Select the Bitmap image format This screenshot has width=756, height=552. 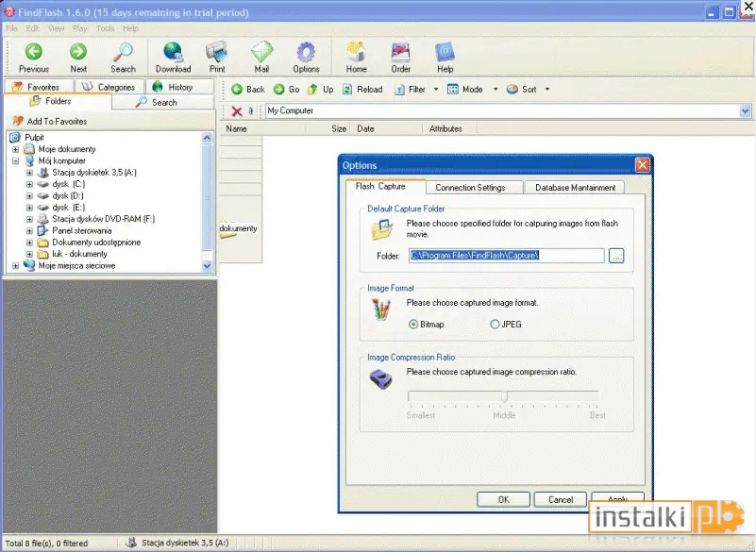(413, 325)
